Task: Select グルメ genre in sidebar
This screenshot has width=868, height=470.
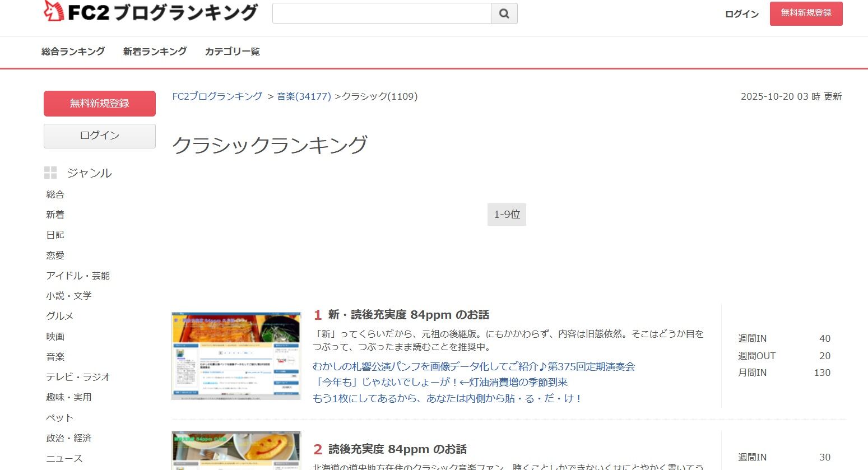Action: (x=60, y=316)
